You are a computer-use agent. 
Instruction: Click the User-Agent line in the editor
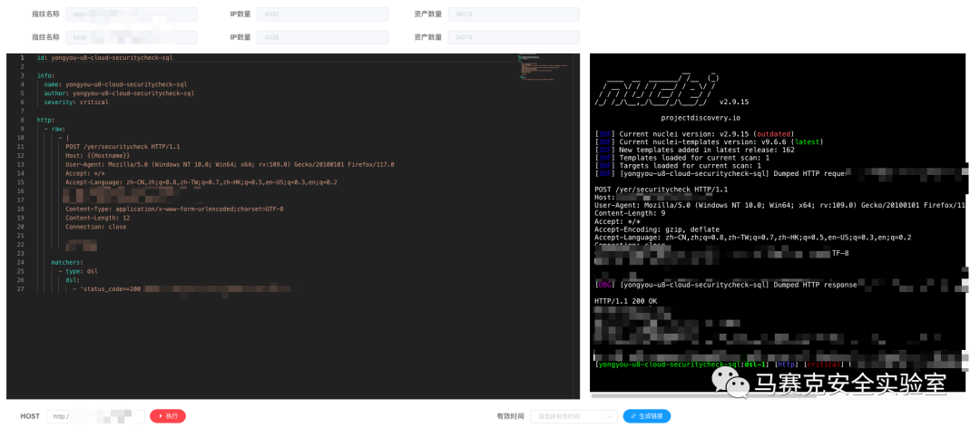(230, 164)
